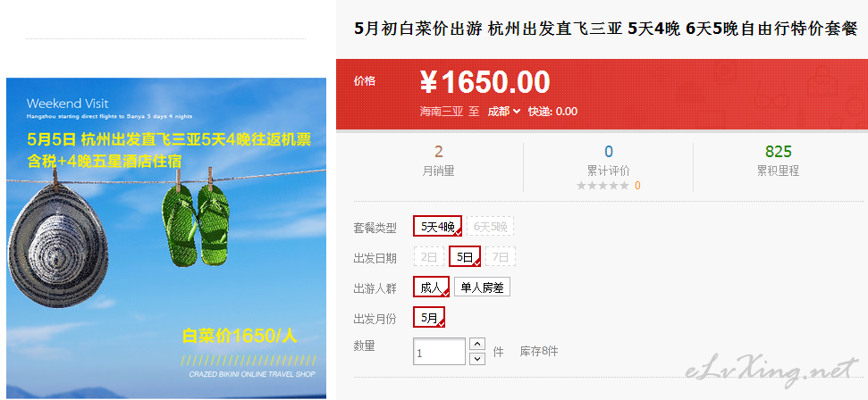Viewport: 868px width, 400px height.
Task: Increase quantity with the up arrow
Action: point(477,344)
